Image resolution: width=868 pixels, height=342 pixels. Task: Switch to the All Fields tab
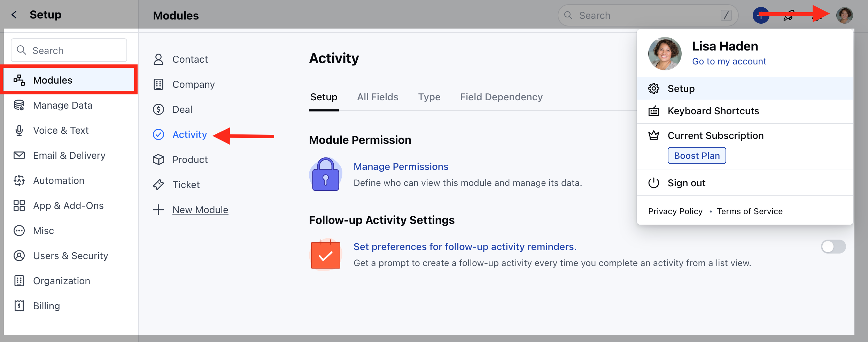(x=378, y=97)
